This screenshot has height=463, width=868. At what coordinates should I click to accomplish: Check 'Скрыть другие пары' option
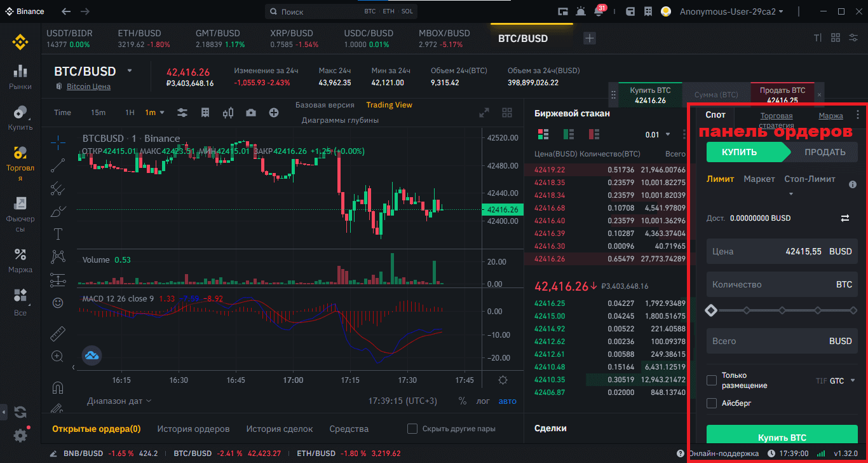(412, 429)
